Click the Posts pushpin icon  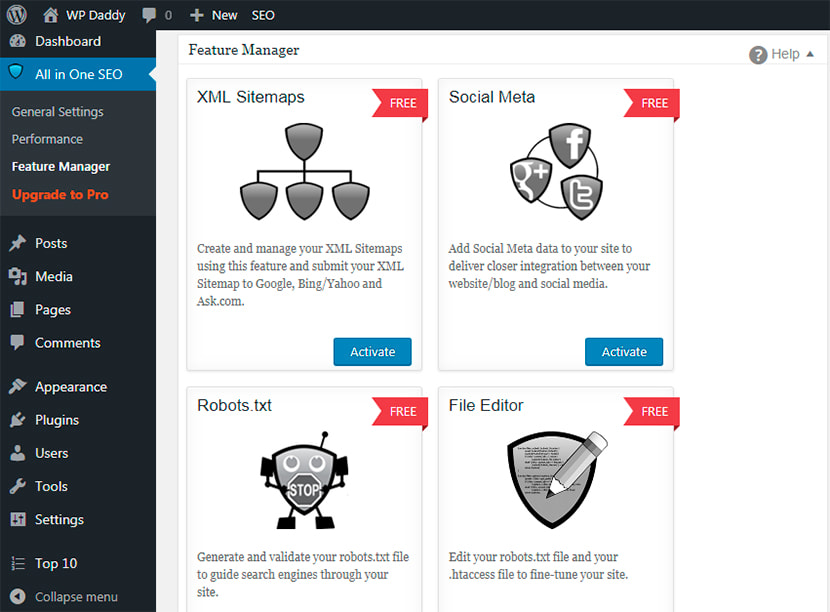[17, 243]
